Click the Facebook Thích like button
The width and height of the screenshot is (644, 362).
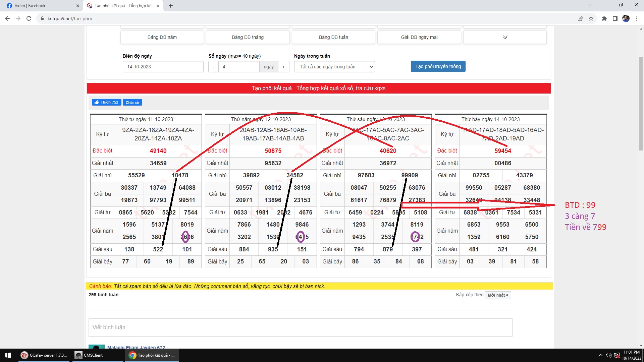106,102
